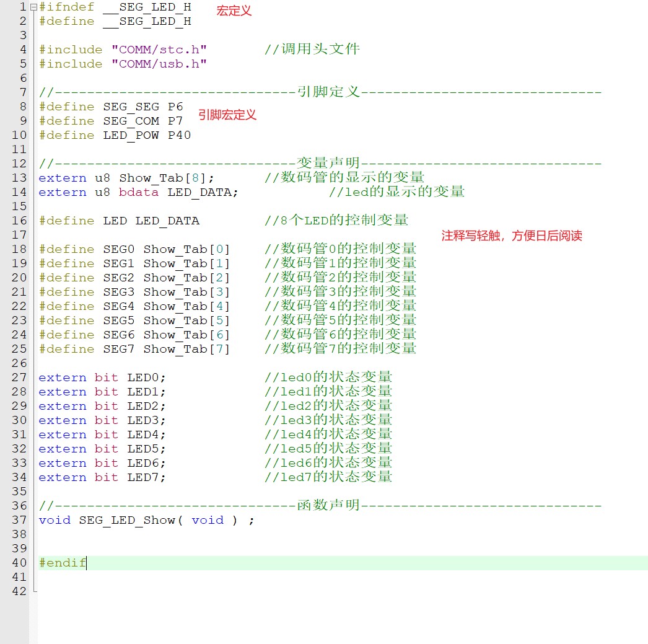This screenshot has width=648, height=644.
Task: Click line number 37 in the gutter
Action: (x=19, y=519)
